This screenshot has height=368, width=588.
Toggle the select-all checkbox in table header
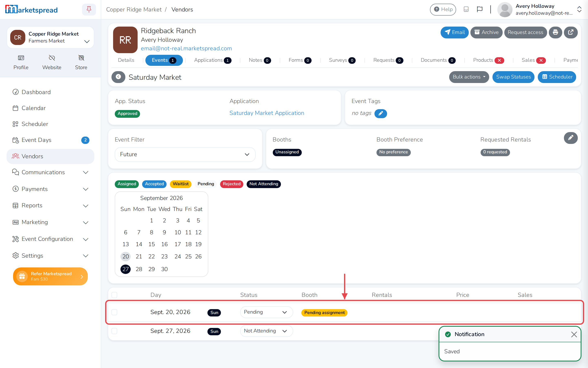coord(115,295)
